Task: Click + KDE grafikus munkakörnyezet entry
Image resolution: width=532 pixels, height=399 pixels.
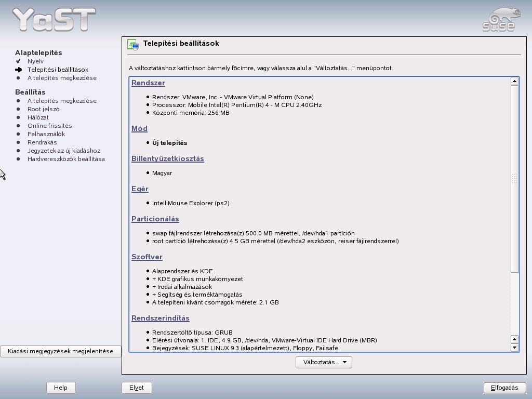Action: click(197, 279)
